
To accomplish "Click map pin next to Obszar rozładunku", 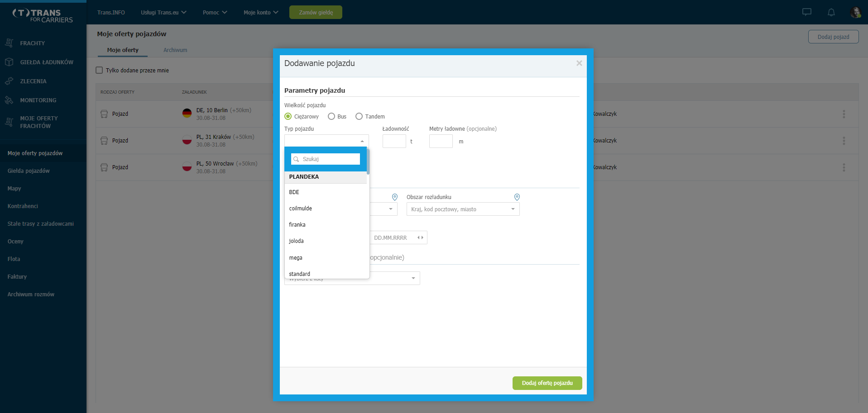I will click(x=517, y=197).
